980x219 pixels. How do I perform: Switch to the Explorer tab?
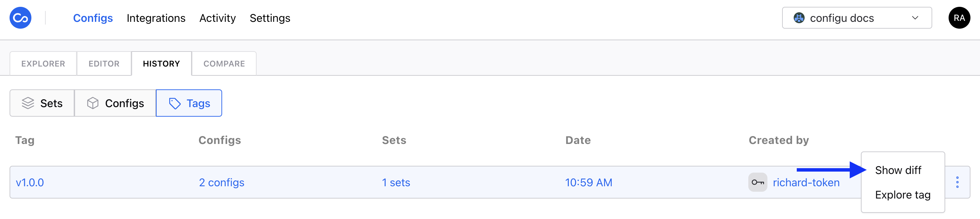(43, 63)
